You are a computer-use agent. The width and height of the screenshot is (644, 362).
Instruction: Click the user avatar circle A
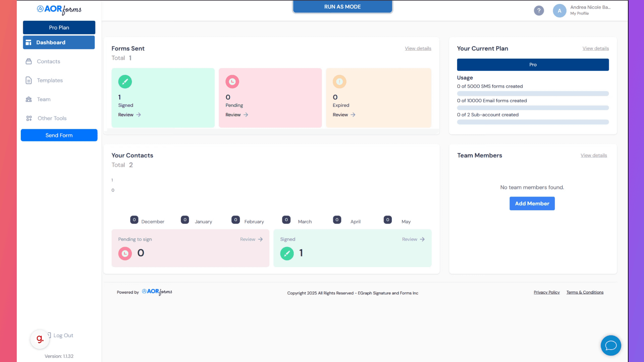click(559, 11)
